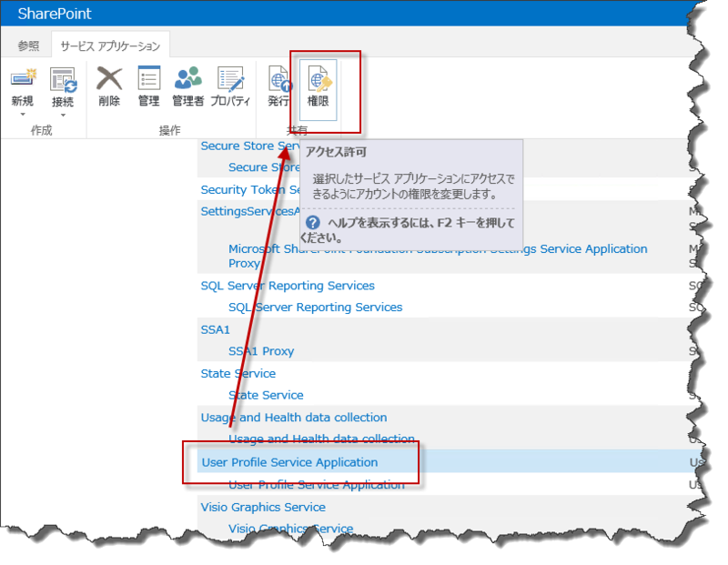Open プロパティ (Properties) icon
Image resolution: width=728 pixels, height=565 pixels.
230,79
